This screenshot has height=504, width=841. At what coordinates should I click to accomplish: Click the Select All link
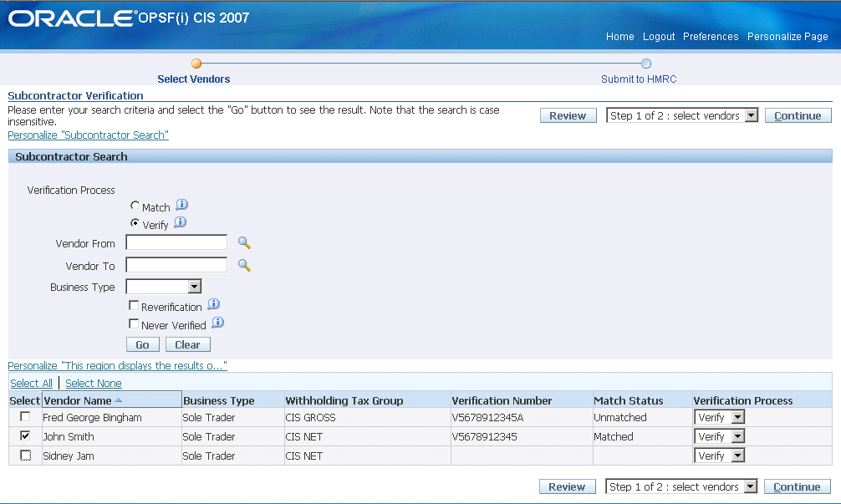(x=31, y=384)
